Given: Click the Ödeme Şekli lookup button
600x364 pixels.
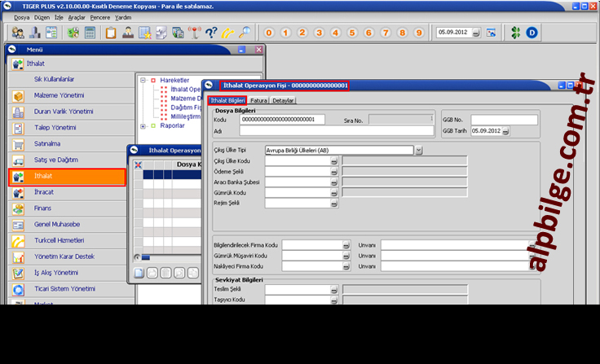Looking at the screenshot, I should 333,172.
